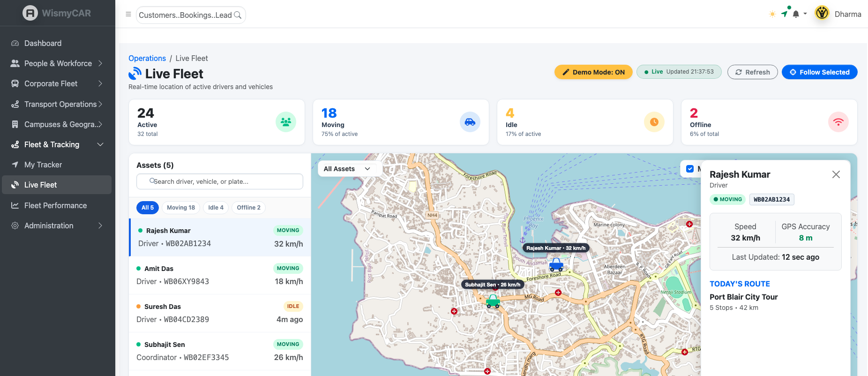Filter assets by Moving 18
This screenshot has height=376, width=868.
point(181,208)
